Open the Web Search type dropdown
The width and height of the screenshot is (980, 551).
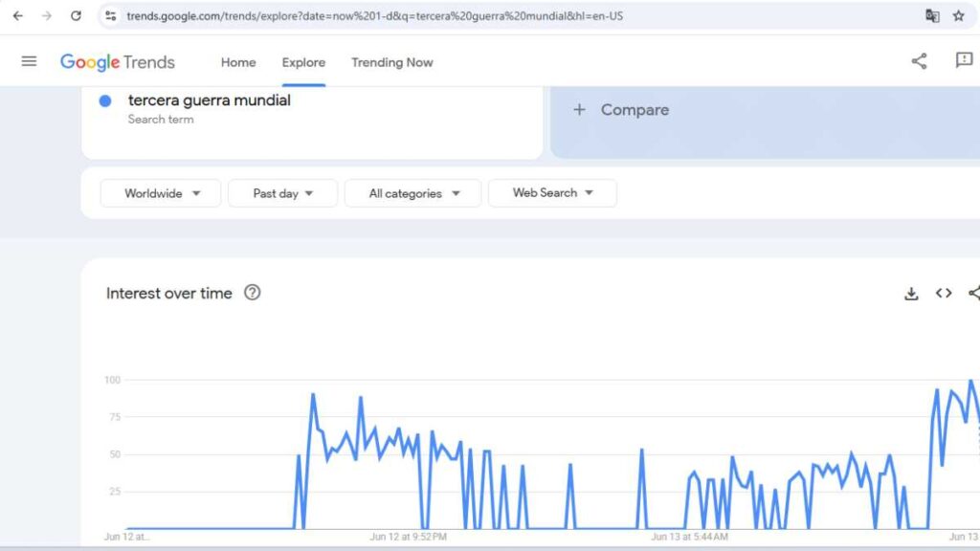(x=552, y=193)
